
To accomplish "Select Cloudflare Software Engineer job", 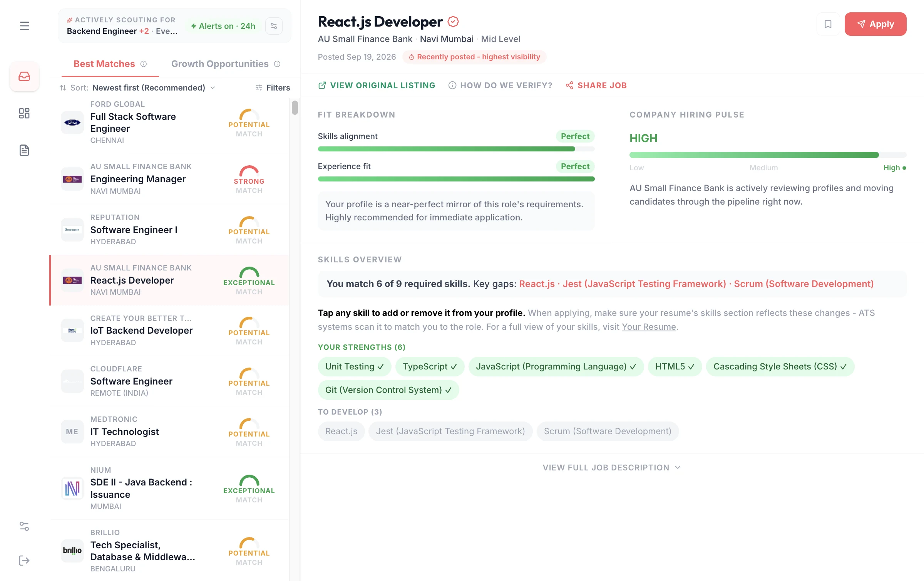I will (169, 381).
